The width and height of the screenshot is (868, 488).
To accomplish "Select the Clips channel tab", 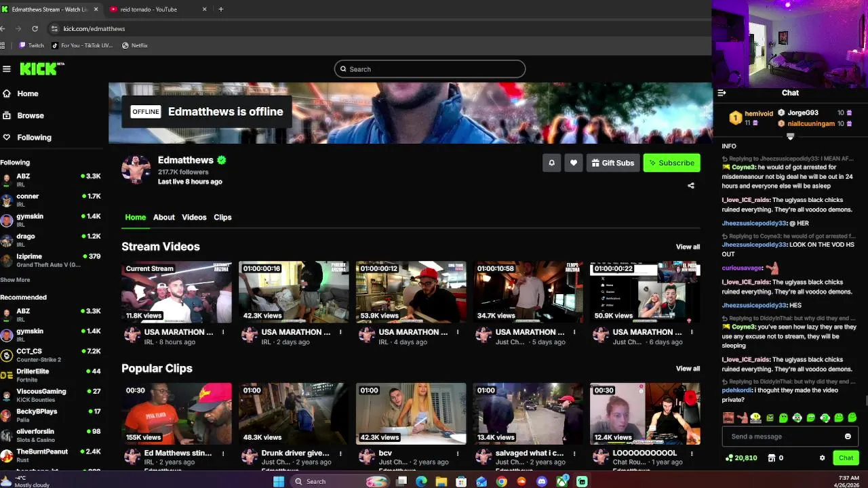I will click(x=222, y=217).
